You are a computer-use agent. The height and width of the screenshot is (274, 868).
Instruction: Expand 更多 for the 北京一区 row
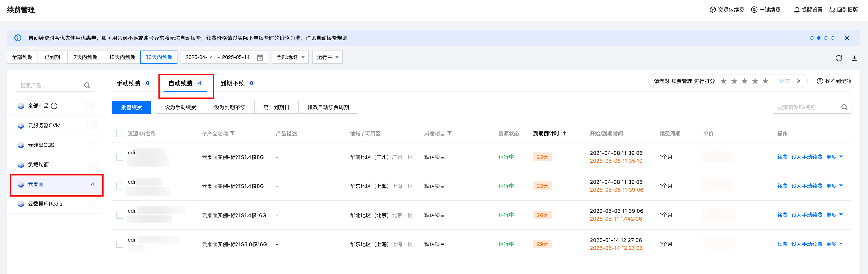click(834, 215)
